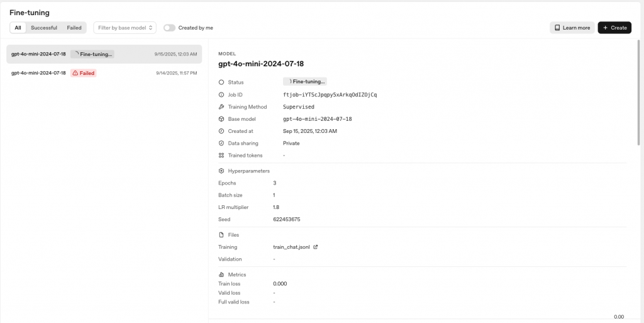644x323 pixels.
Task: Click the model heading gpt-4o-mini-2024-07-18
Action: [x=261, y=64]
